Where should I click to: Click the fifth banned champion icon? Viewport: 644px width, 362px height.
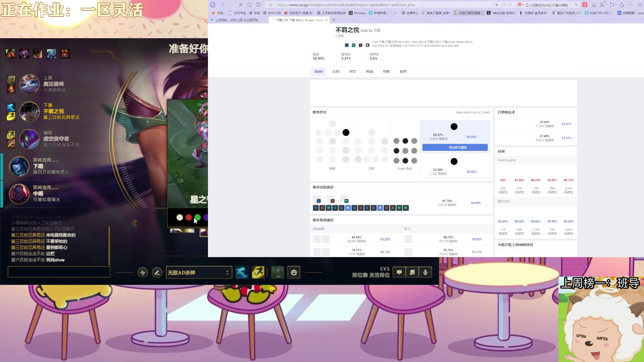(x=65, y=54)
